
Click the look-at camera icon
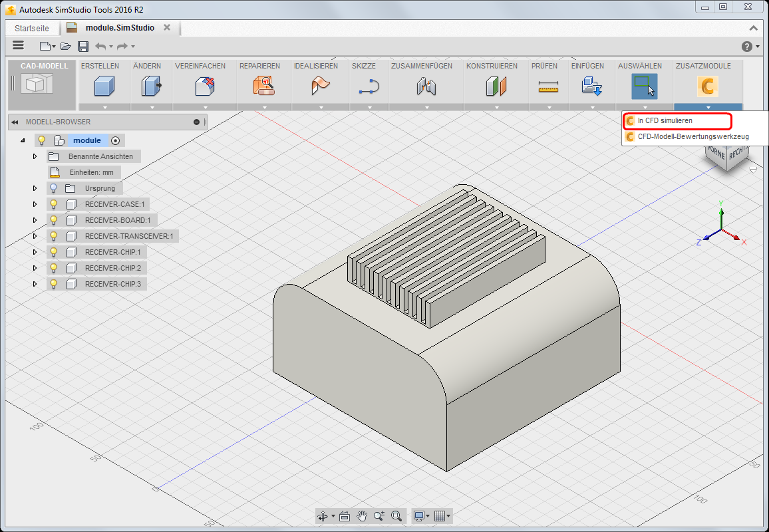point(345,516)
